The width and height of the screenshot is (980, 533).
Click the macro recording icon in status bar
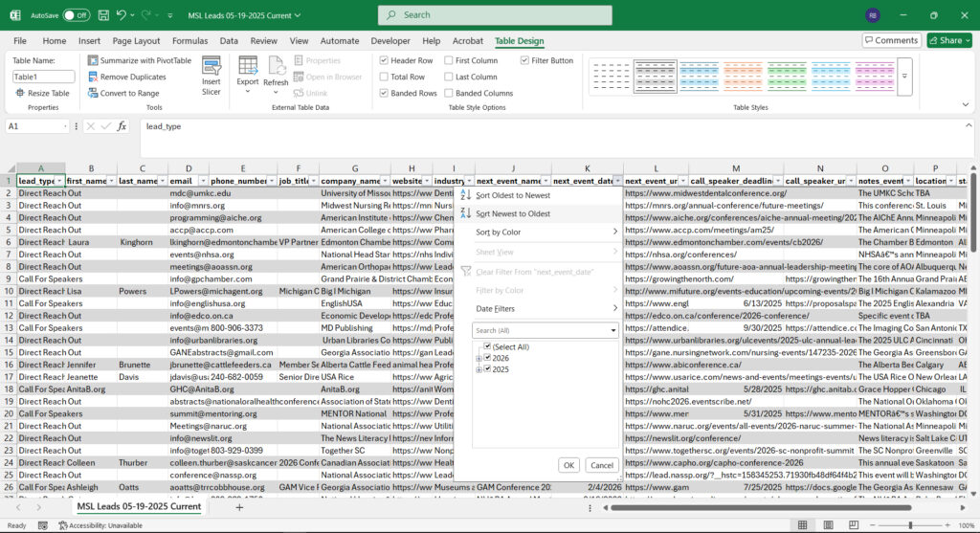(x=42, y=525)
